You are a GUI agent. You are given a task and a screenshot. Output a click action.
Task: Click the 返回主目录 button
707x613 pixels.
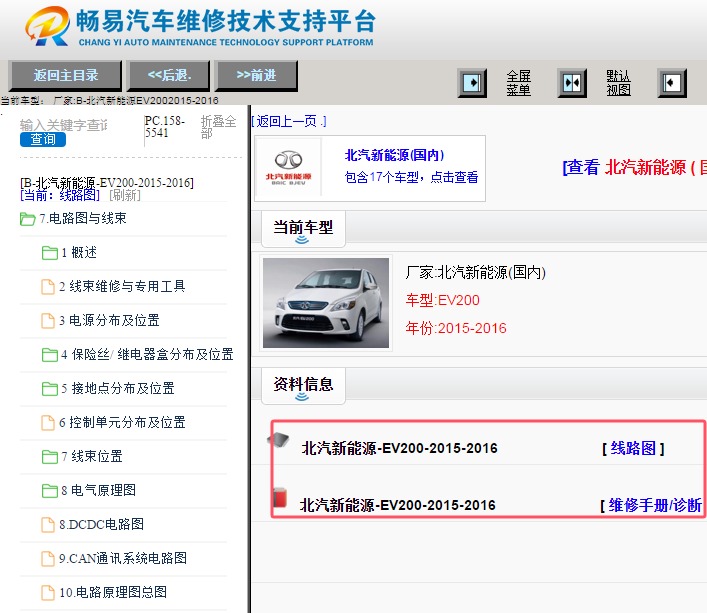click(65, 75)
